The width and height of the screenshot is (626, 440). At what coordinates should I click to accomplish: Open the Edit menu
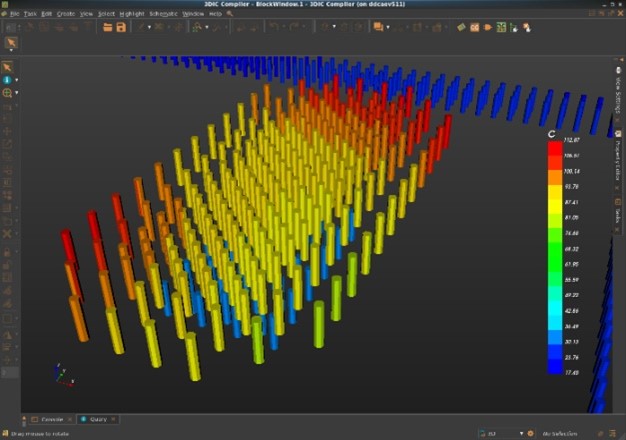click(x=46, y=14)
